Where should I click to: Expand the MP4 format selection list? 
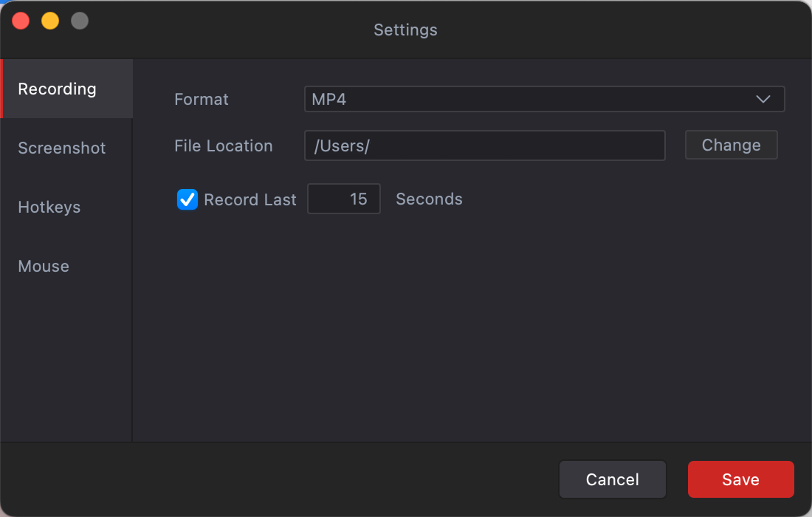click(544, 99)
